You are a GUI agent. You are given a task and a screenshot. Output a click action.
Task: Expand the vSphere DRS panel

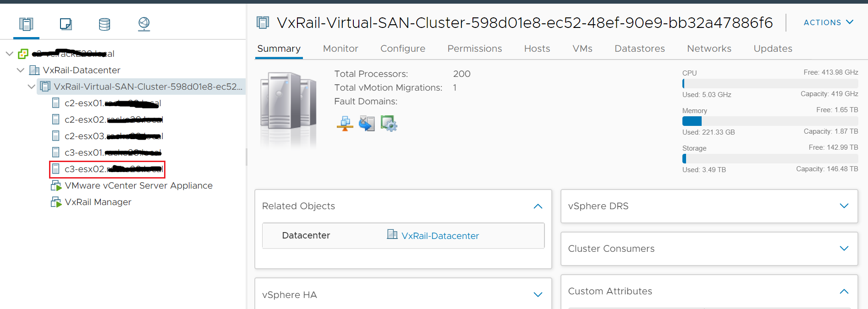pos(844,206)
